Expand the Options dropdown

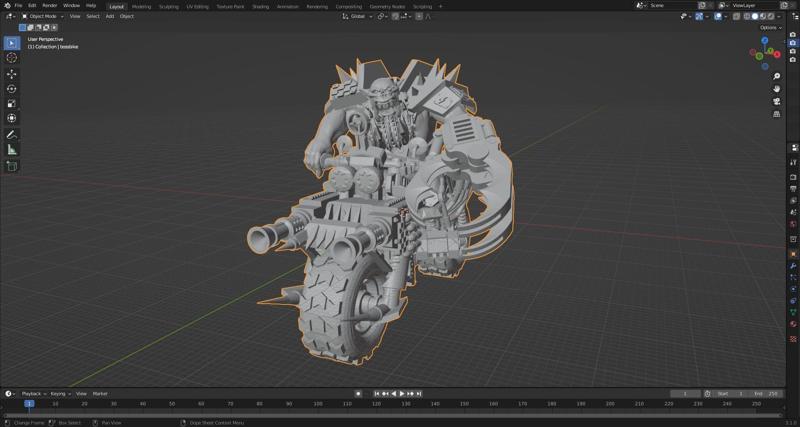click(770, 28)
